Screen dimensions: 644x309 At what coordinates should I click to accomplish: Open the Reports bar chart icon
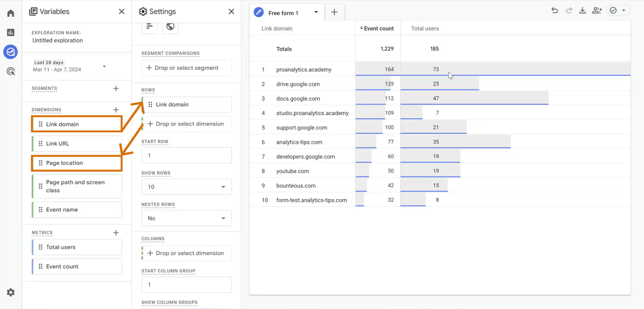pos(11,33)
